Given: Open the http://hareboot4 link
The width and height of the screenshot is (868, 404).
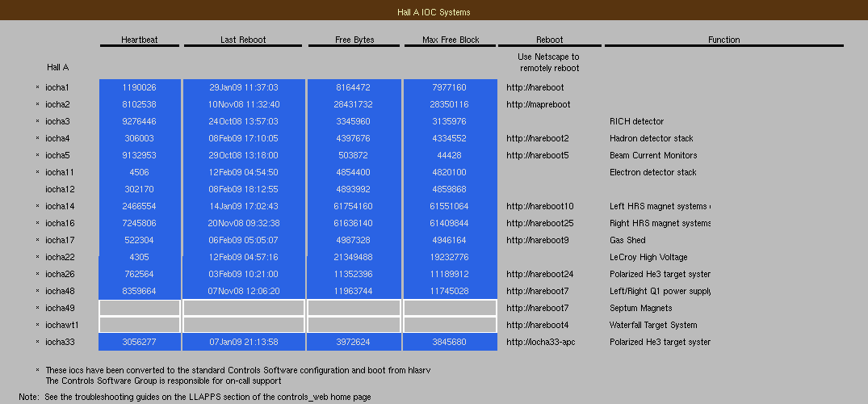Looking at the screenshot, I should (x=538, y=325).
